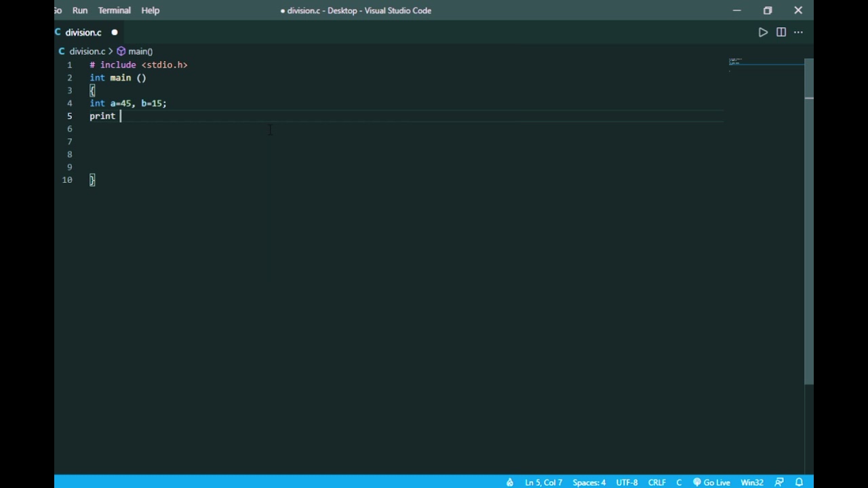Restore down the VS Code window

point(768,10)
